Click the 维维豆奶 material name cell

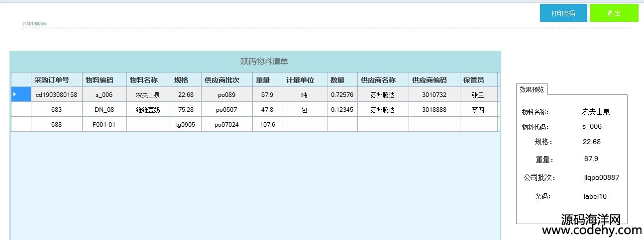[148, 110]
